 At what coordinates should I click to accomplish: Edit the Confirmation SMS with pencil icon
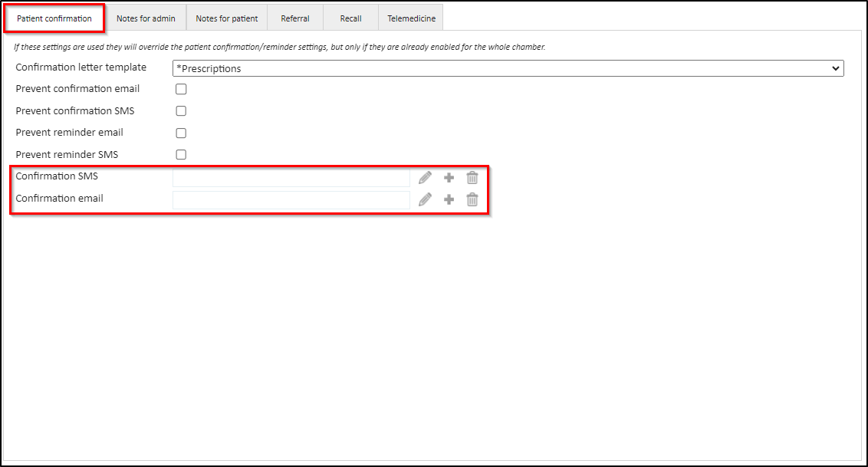point(426,178)
